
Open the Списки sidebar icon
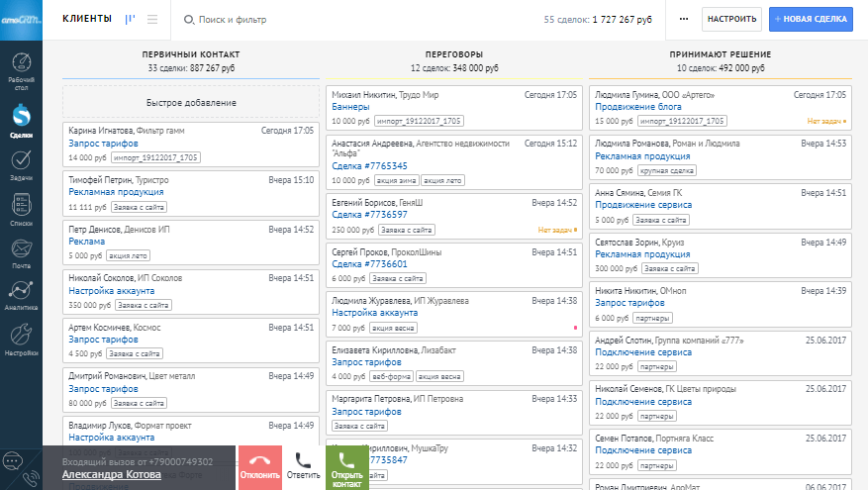point(21,209)
